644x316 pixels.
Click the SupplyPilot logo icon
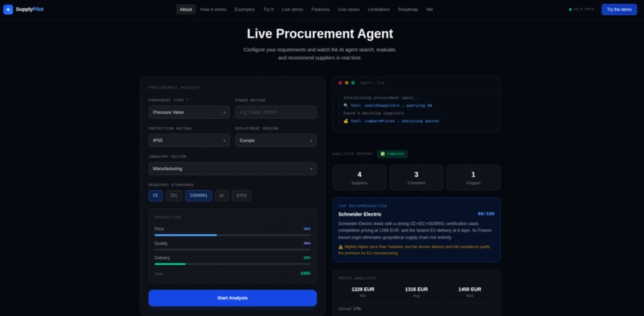(x=8, y=10)
